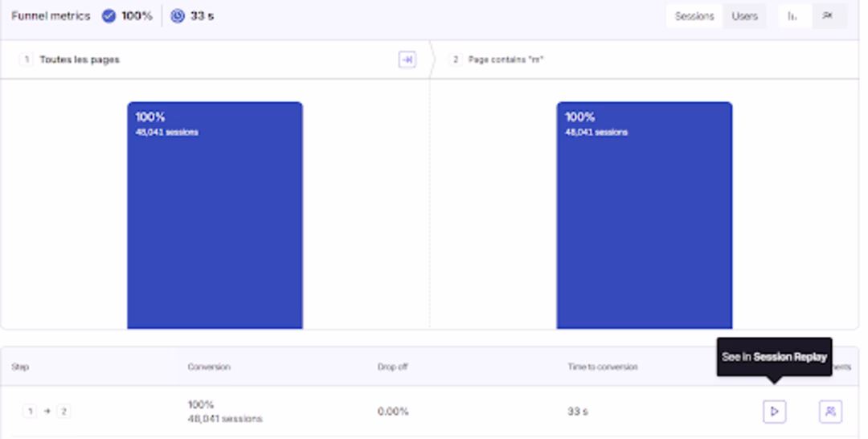Click the Time to conversion header
This screenshot has height=439, width=868.
[x=602, y=367]
